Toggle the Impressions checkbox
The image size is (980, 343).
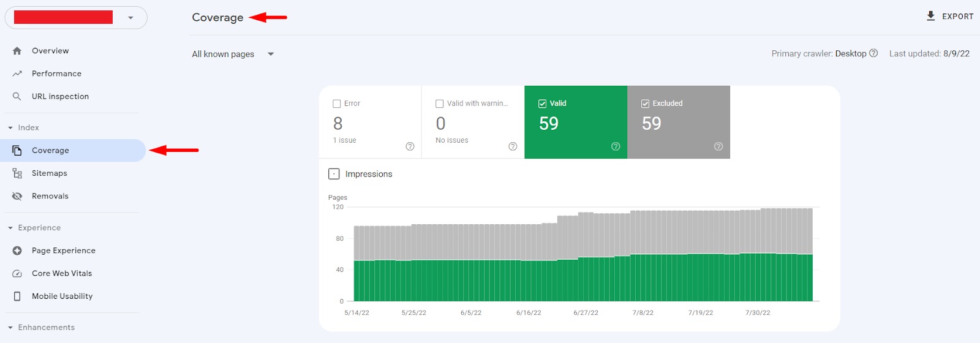click(334, 174)
